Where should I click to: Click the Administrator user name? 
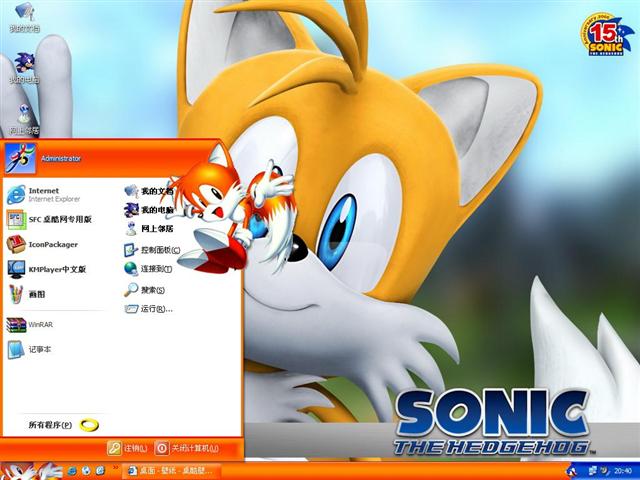coord(61,158)
